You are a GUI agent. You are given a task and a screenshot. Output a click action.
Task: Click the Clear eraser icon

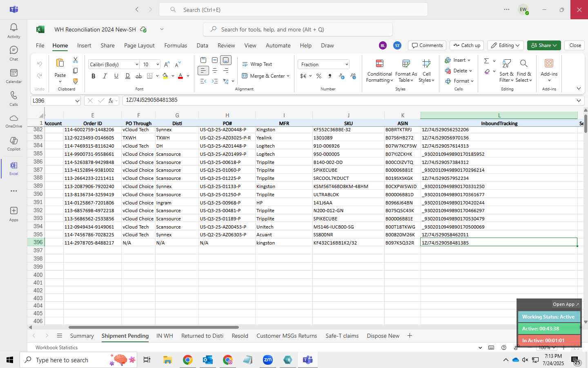487,72
